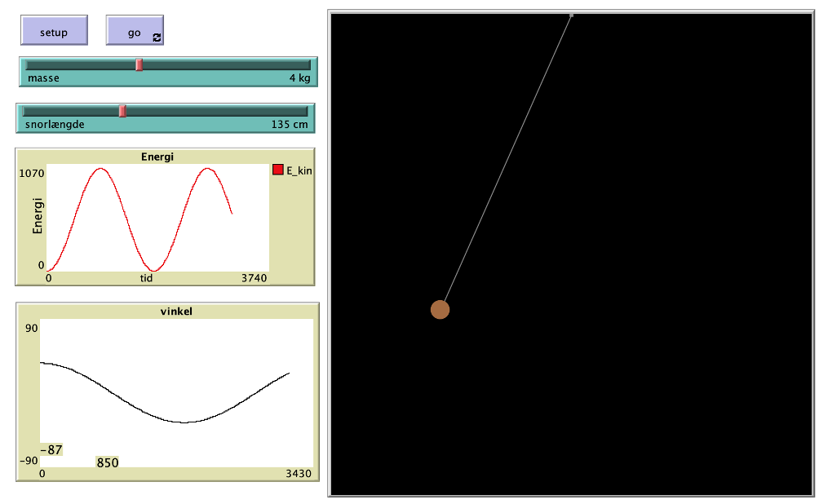The image size is (819, 504).
Task: Click the pendulum pivot anchor point
Action: coord(573,14)
